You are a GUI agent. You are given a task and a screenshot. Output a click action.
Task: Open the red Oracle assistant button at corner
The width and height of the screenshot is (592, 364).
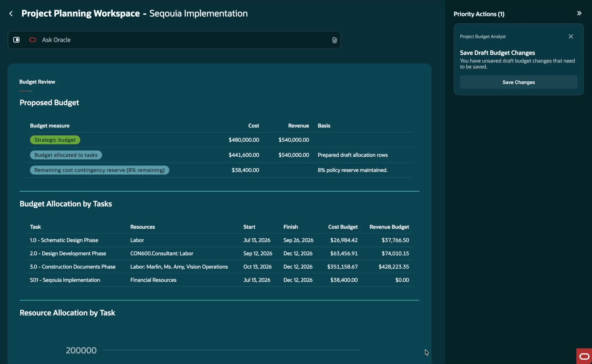click(x=584, y=356)
